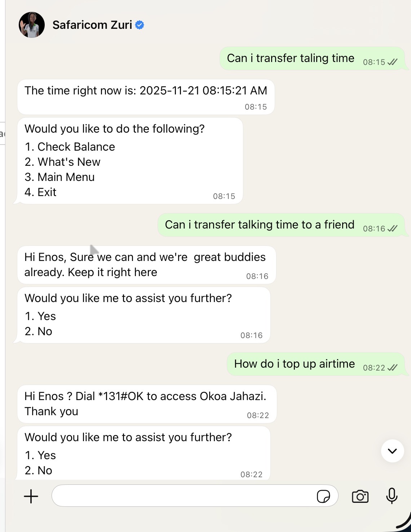411x532 pixels.
Task: Click the read ticks on the 08:15 message
Action: [392, 62]
